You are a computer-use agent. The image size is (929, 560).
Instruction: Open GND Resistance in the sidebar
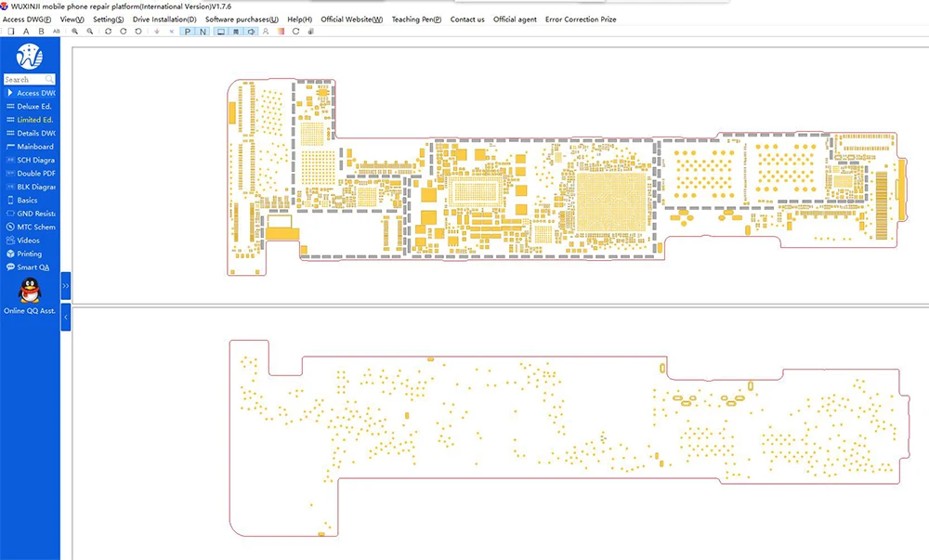(x=31, y=213)
